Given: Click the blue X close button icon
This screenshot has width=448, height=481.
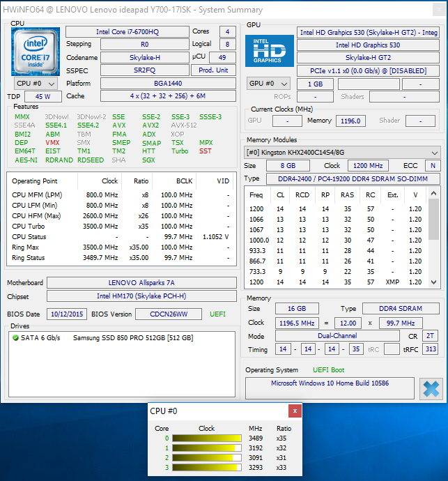Looking at the screenshot, I should pos(431,389).
